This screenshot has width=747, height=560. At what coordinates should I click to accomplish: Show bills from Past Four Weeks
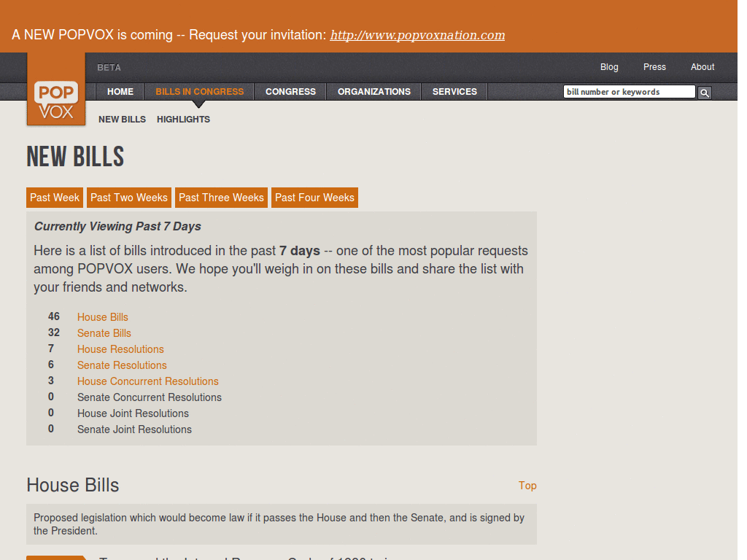pos(314,198)
